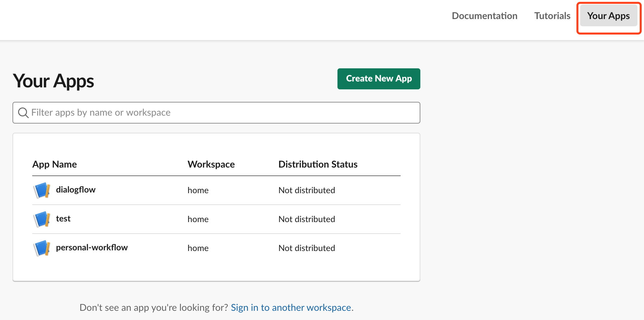The image size is (644, 320).
Task: Go to Tutorials in top navigation
Action: point(552,16)
